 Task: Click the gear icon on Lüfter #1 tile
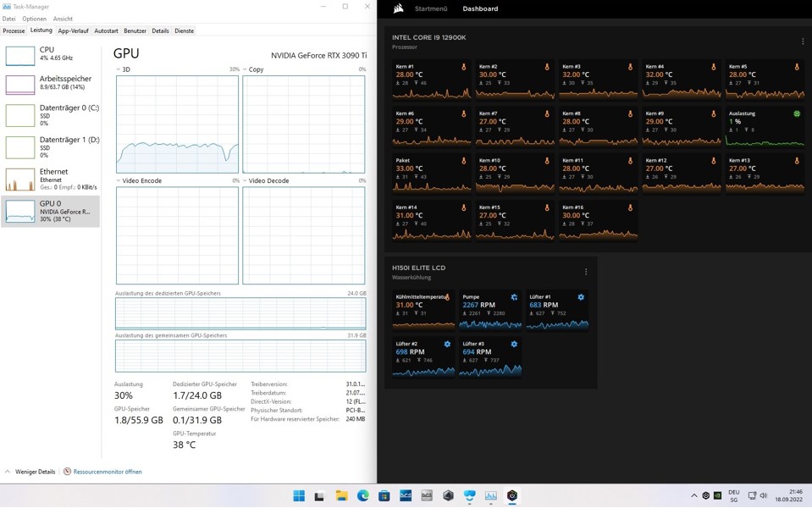click(581, 297)
